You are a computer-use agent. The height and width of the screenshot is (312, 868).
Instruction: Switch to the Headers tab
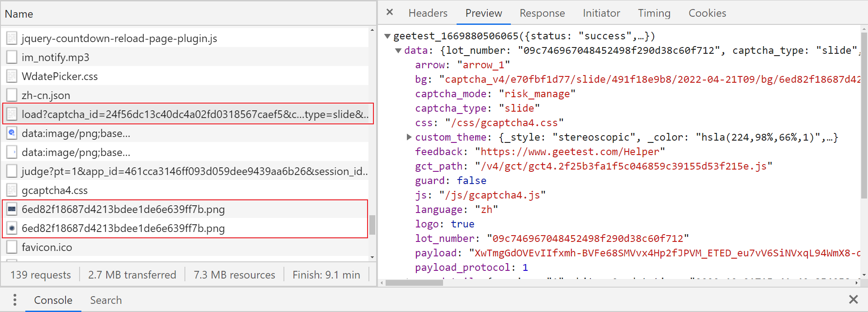pos(428,13)
